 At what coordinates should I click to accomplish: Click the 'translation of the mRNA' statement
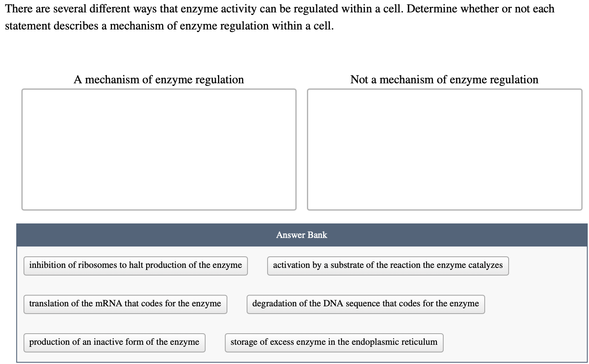tap(125, 304)
